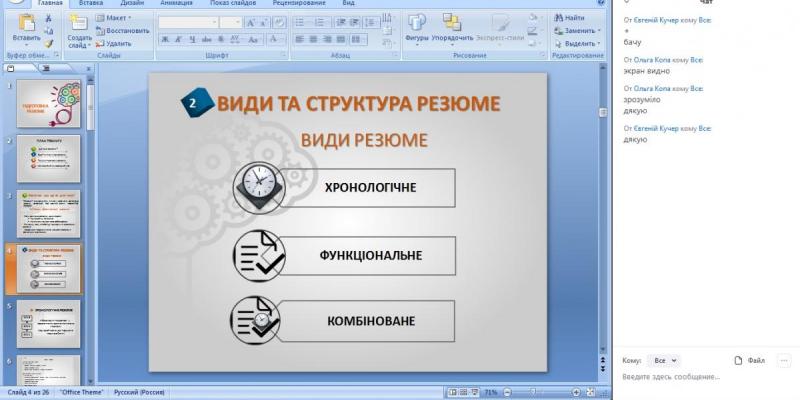Switch to the Вставка ribbon tab
The width and height of the screenshot is (800, 400).
90,3
